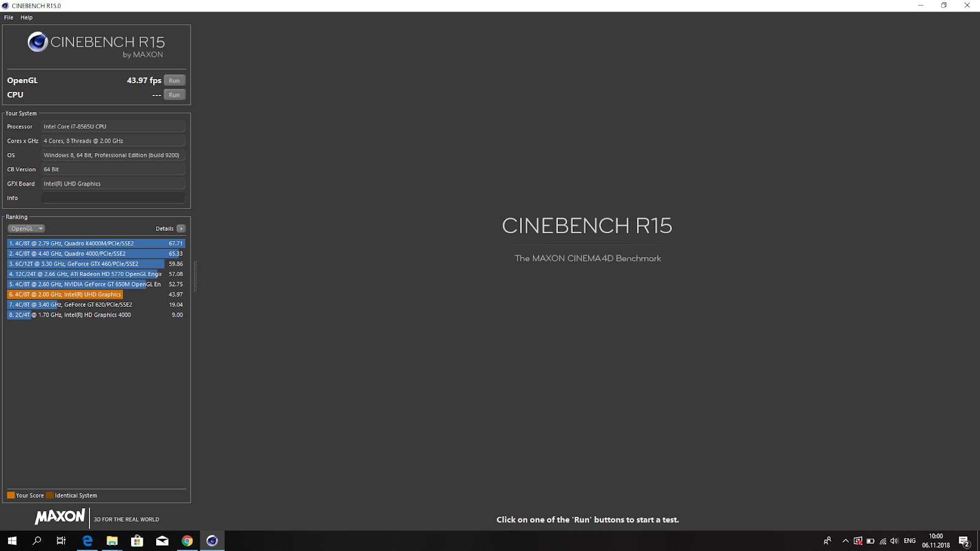Open the File menu
This screenshot has width=980, height=551.
tap(9, 17)
